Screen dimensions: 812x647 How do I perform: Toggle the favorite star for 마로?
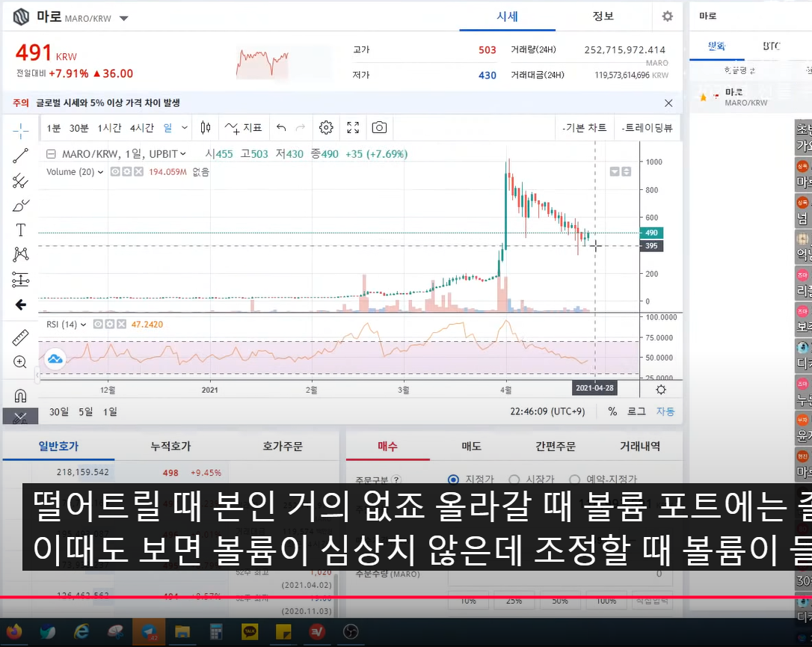[x=703, y=97]
